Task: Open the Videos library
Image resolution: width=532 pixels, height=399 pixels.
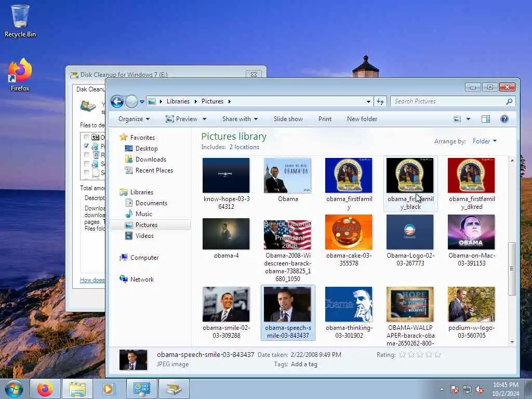Action: tap(144, 236)
